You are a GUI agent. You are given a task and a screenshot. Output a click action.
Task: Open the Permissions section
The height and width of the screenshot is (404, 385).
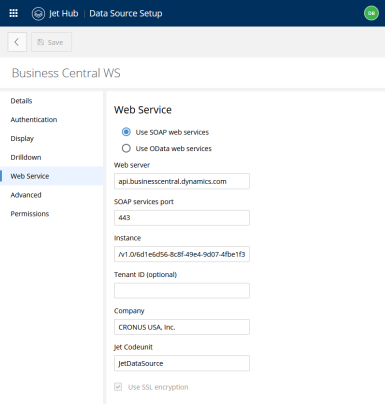point(30,214)
